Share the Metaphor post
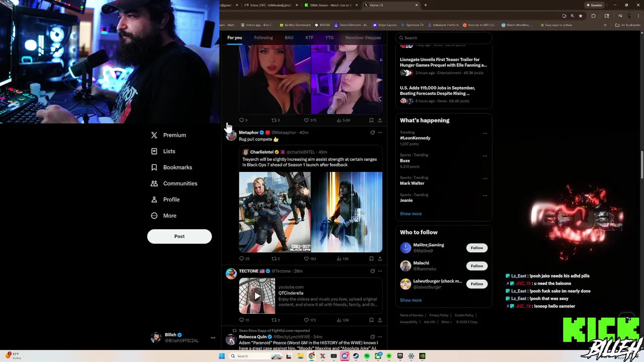The height and width of the screenshot is (362, 644). (x=380, y=259)
